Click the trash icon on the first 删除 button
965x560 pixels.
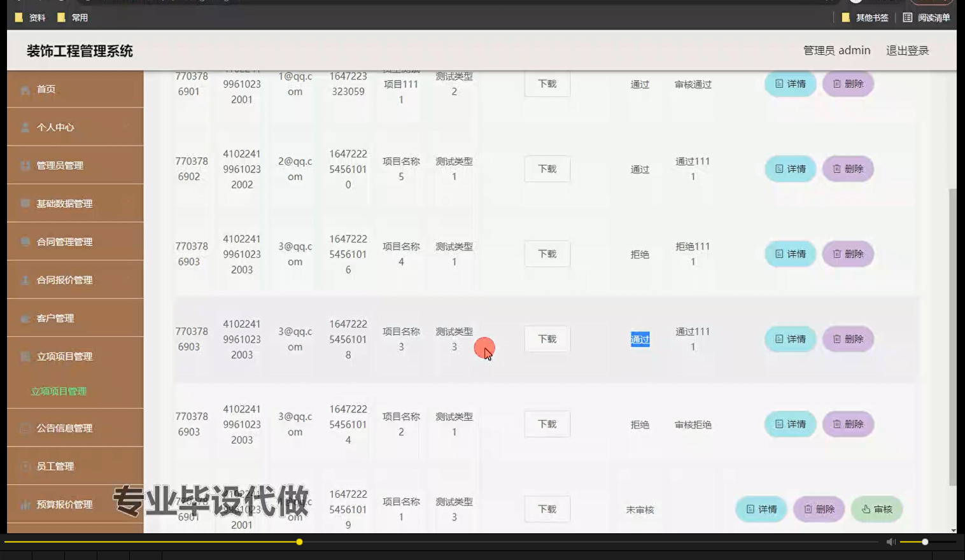coord(836,83)
